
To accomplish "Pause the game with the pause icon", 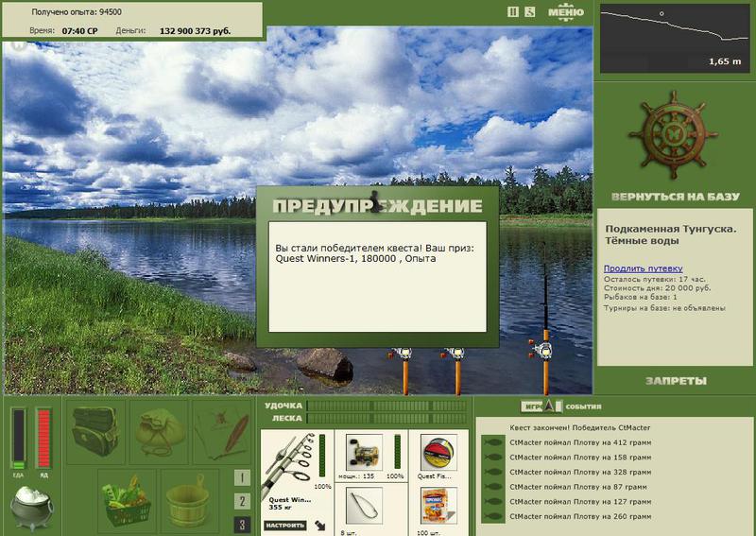I will [x=513, y=11].
